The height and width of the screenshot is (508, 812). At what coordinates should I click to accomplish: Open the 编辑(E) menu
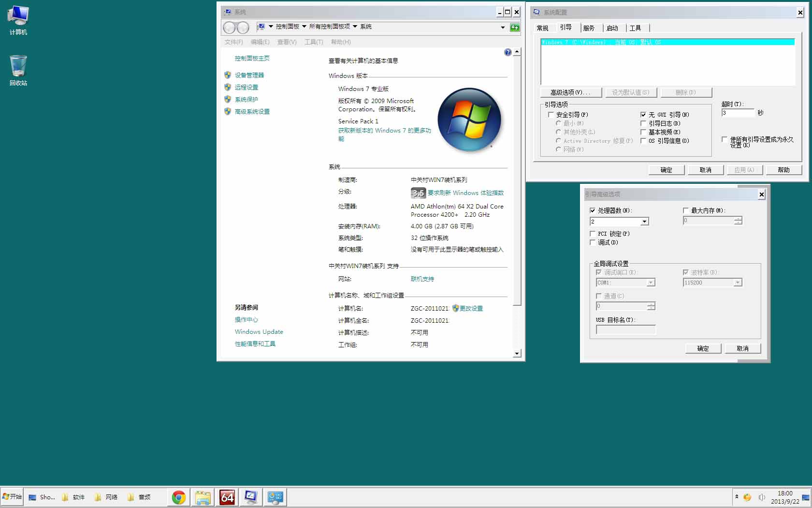click(x=260, y=42)
